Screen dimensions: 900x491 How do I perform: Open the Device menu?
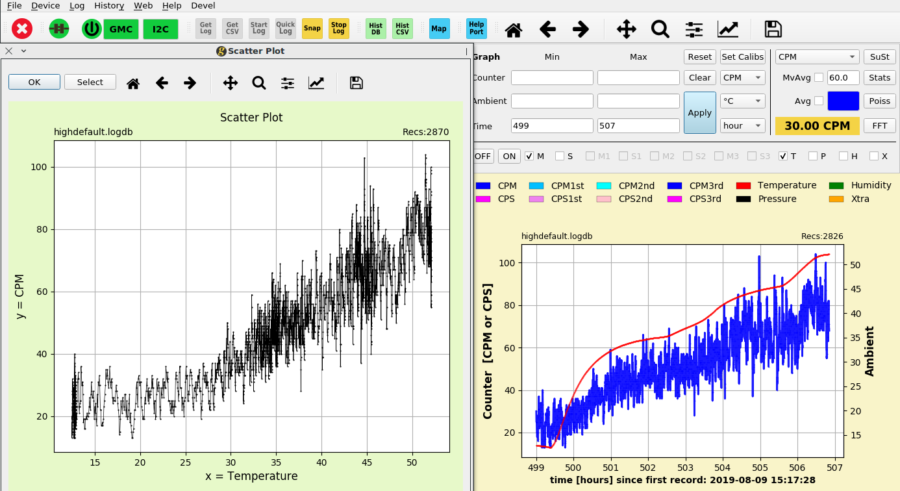click(45, 6)
